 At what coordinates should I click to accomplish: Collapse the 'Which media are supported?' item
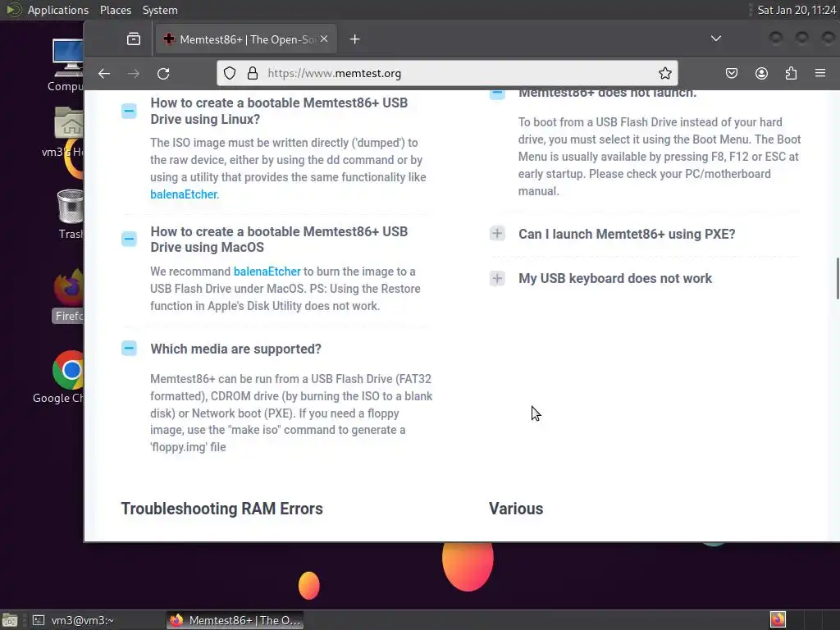point(129,348)
